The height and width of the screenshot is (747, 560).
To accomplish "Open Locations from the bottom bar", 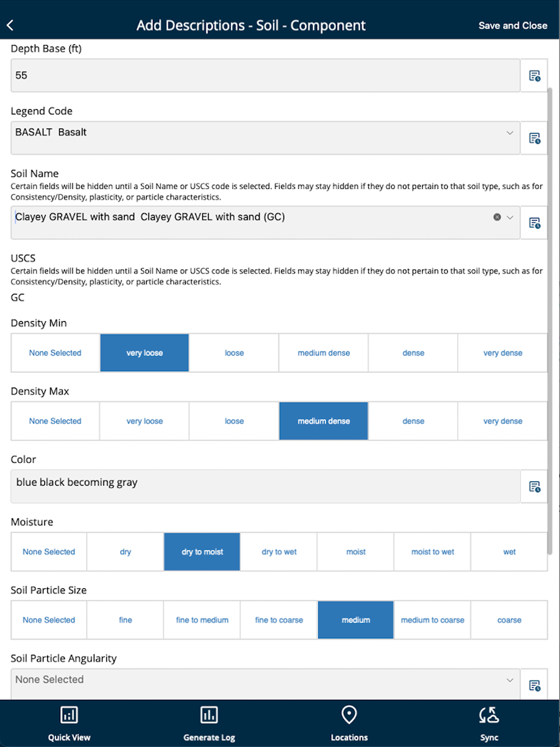I will (x=349, y=723).
